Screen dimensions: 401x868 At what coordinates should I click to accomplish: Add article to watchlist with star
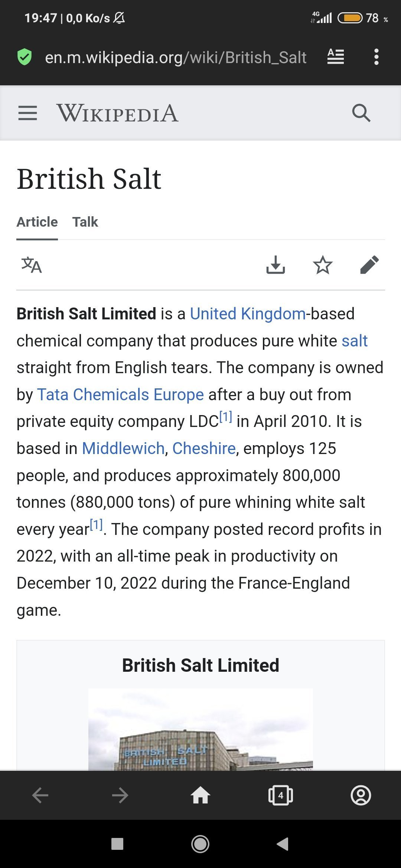point(323,265)
